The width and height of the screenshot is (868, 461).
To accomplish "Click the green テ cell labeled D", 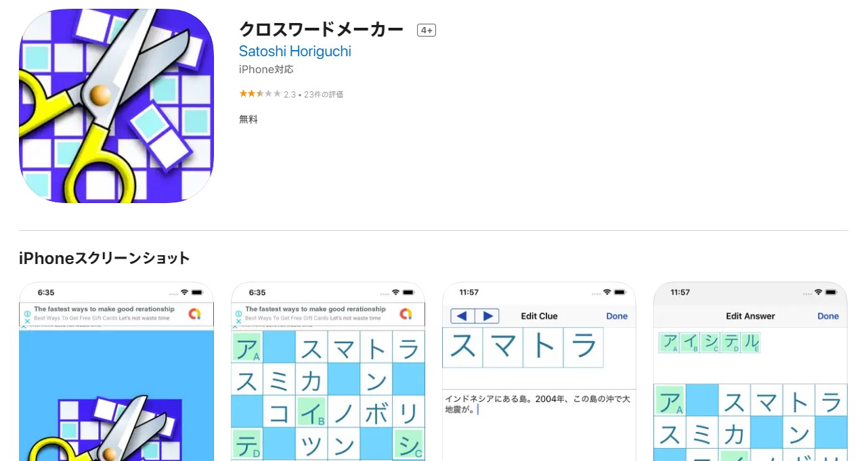I will [x=247, y=444].
